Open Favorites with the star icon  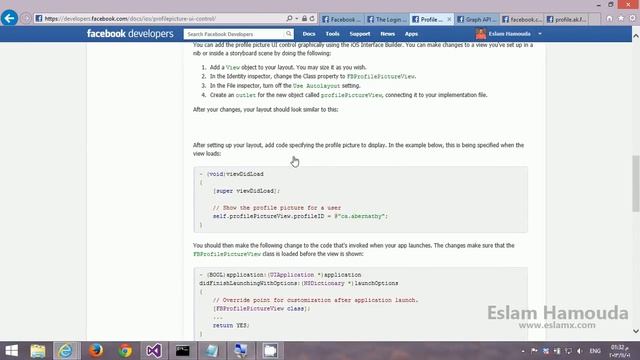[621, 18]
